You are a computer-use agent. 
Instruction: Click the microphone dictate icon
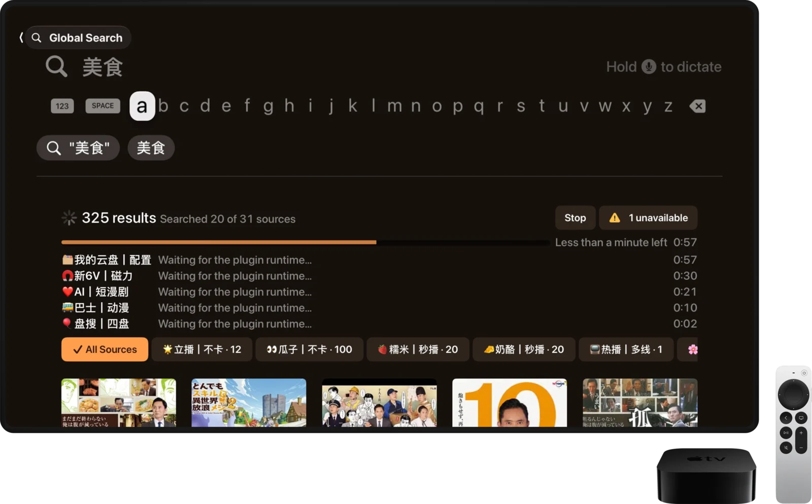649,66
